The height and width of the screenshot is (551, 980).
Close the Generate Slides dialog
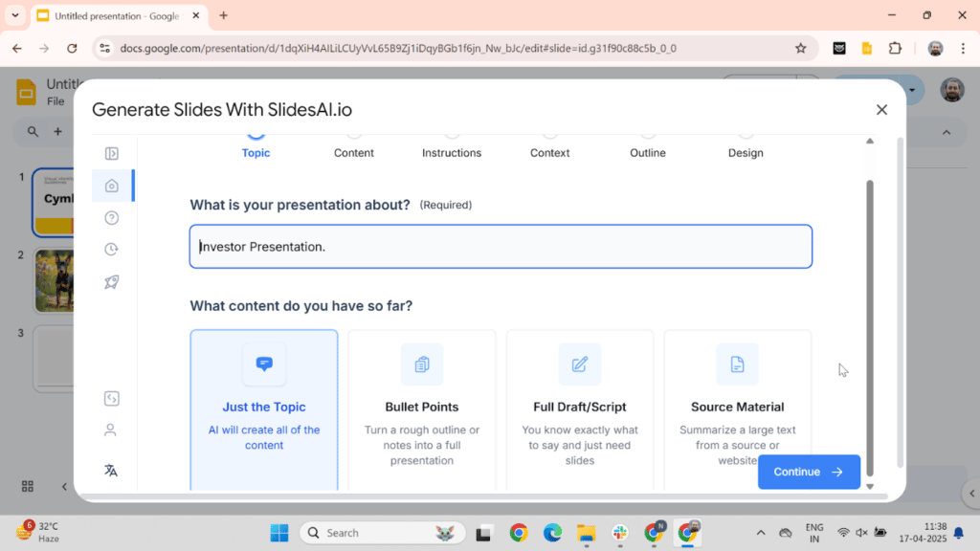881,109
